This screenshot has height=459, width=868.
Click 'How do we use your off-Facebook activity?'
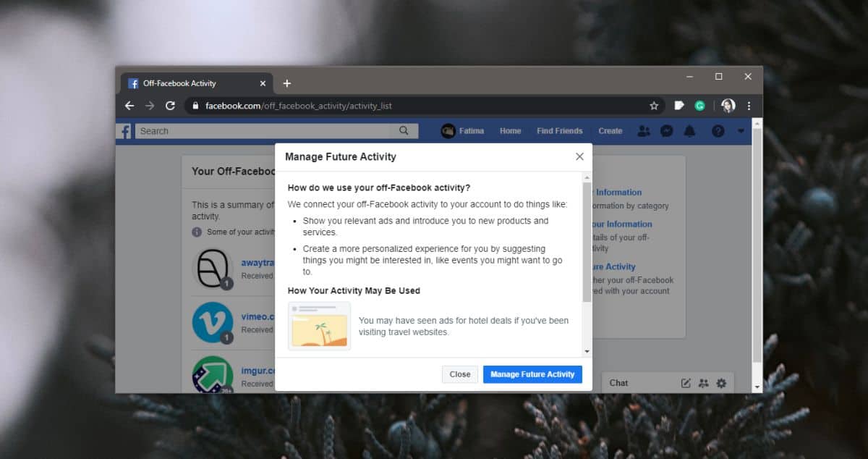coord(379,188)
